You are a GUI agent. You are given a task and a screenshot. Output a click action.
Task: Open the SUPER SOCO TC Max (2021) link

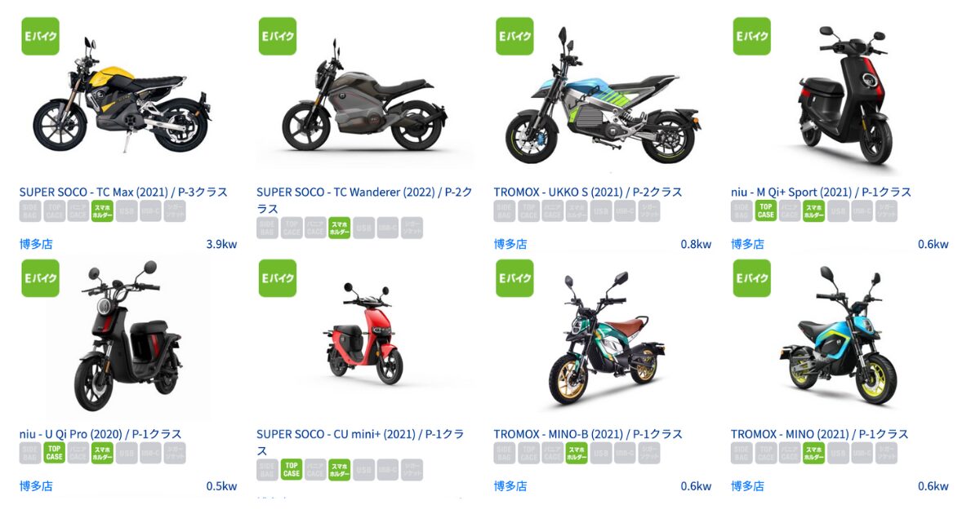point(123,192)
